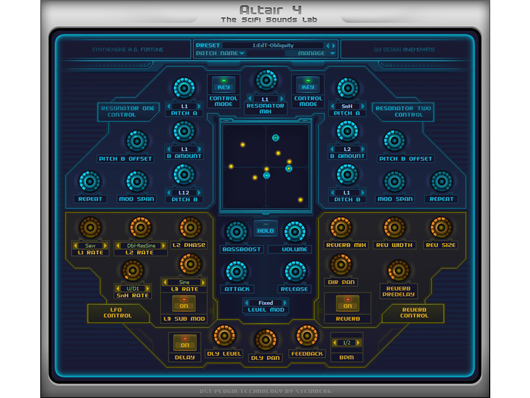Click the L2 Phase knob
Screen dimensions: 530x398
190,227
